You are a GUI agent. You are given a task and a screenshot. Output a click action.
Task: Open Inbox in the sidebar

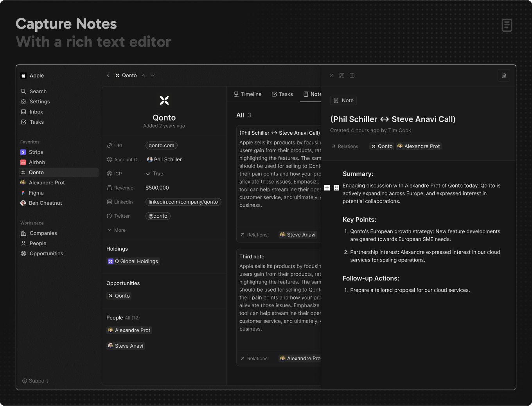coord(36,112)
